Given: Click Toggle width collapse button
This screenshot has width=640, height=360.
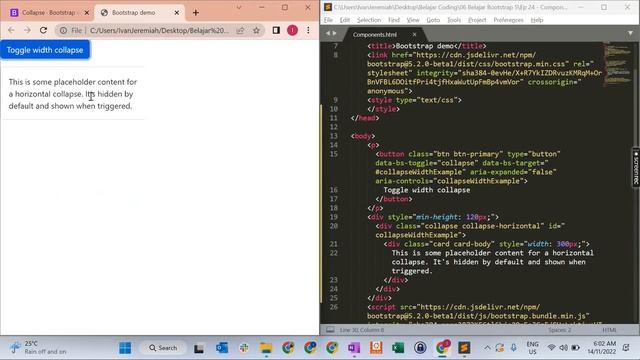Looking at the screenshot, I should coord(45,50).
